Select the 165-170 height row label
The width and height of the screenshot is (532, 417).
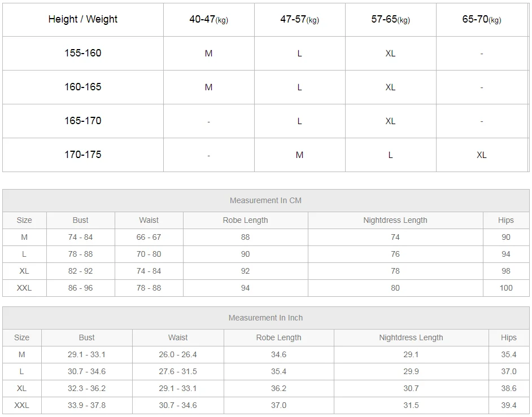(83, 121)
